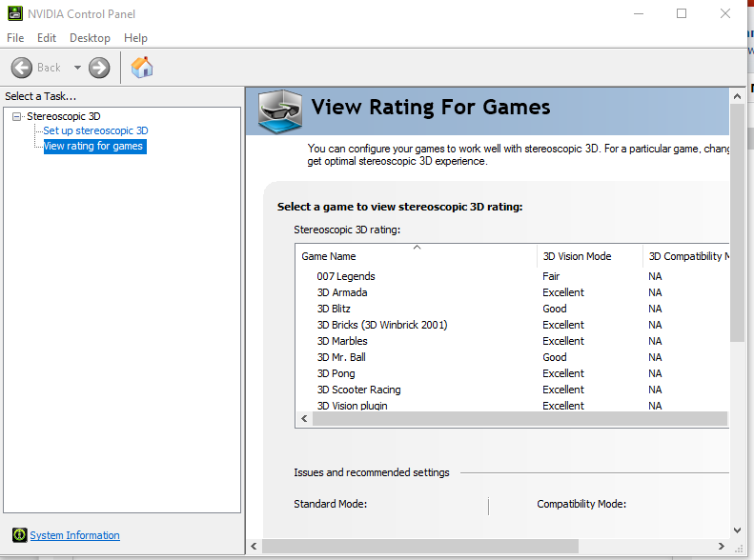The image size is (754, 560).
Task: Select the 007 Legends row
Action: [x=512, y=276]
